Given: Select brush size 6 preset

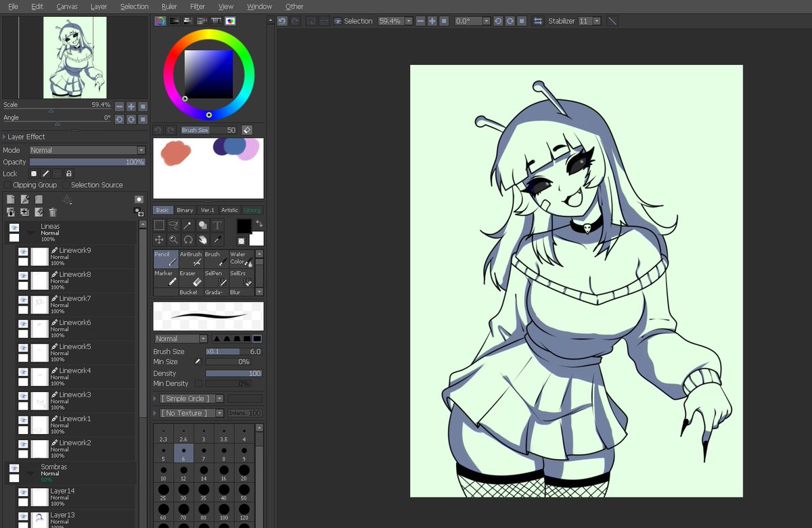Looking at the screenshot, I should 183,453.
